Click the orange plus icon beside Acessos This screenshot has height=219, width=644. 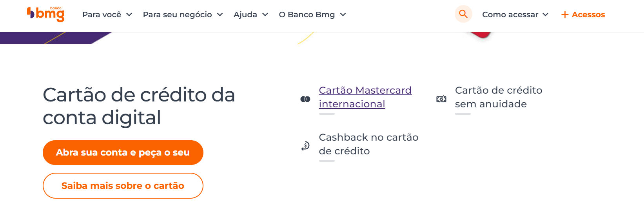565,15
